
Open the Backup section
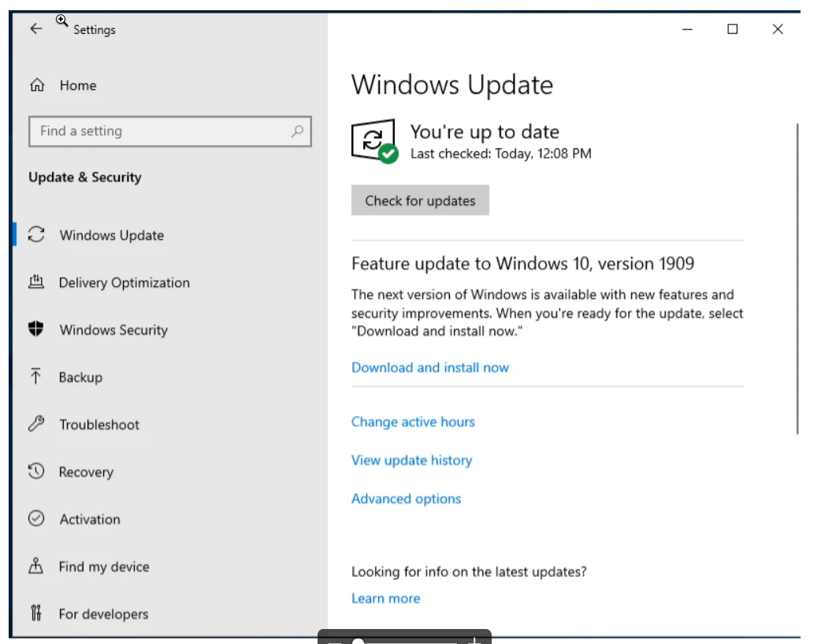point(80,378)
